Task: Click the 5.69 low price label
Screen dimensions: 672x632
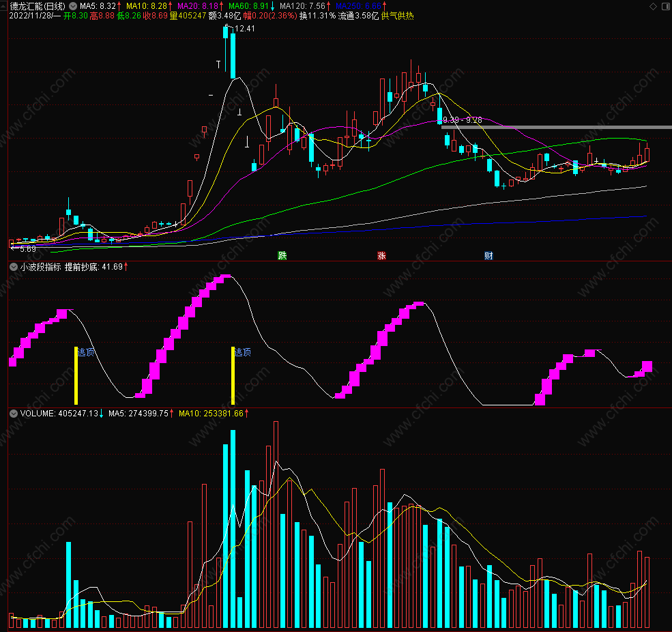Action: pos(28,249)
